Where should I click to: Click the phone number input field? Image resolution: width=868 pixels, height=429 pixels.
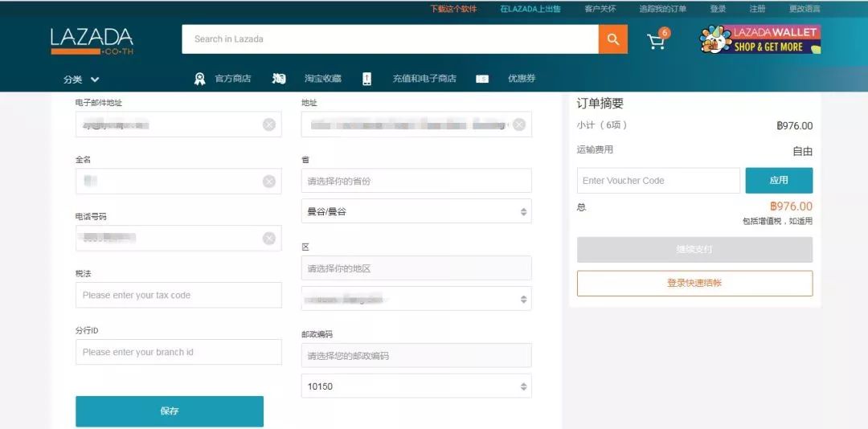[x=178, y=238]
